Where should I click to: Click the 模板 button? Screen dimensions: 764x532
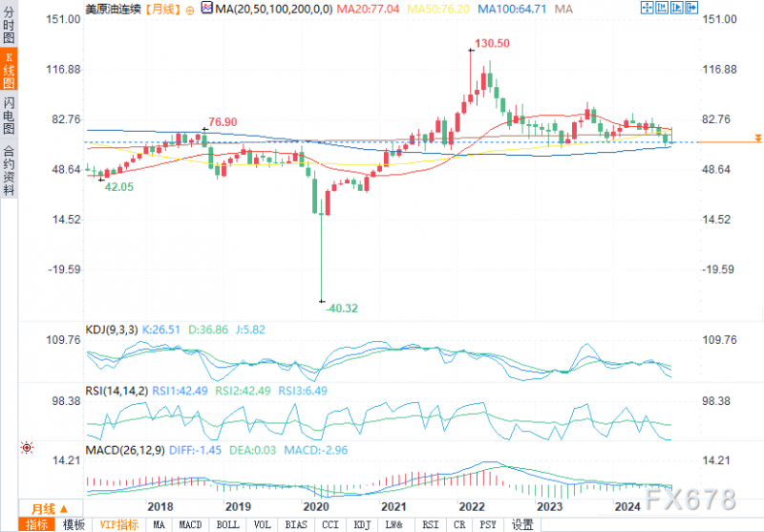pyautogui.click(x=74, y=524)
